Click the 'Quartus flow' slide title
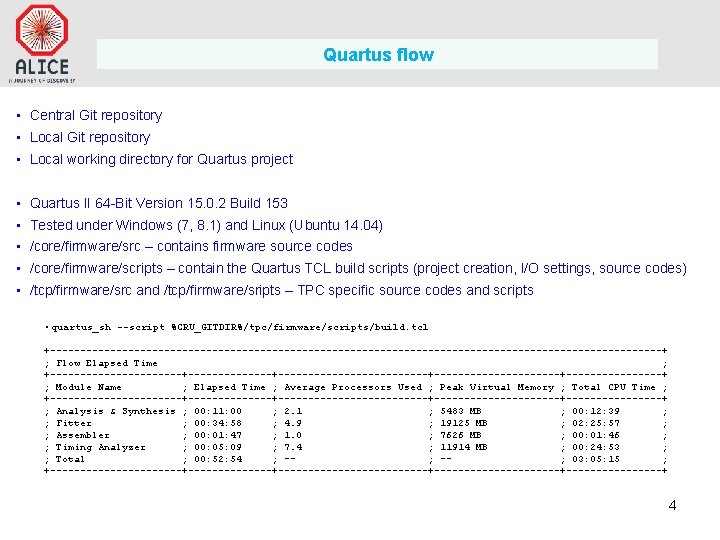The image size is (720, 540). (x=378, y=55)
